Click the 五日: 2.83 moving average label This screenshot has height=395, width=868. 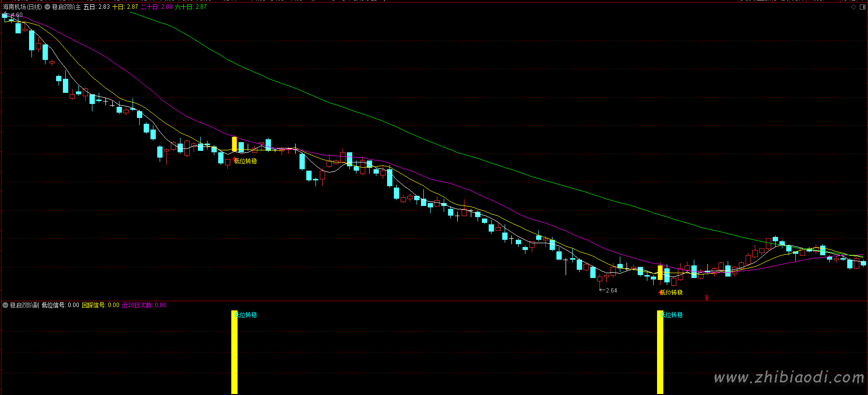pos(97,7)
